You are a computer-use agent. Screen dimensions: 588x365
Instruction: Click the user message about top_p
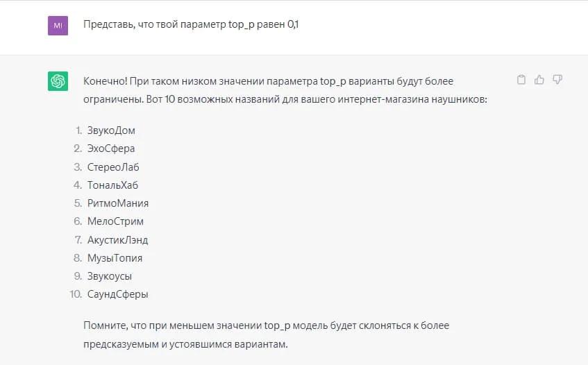(x=190, y=24)
